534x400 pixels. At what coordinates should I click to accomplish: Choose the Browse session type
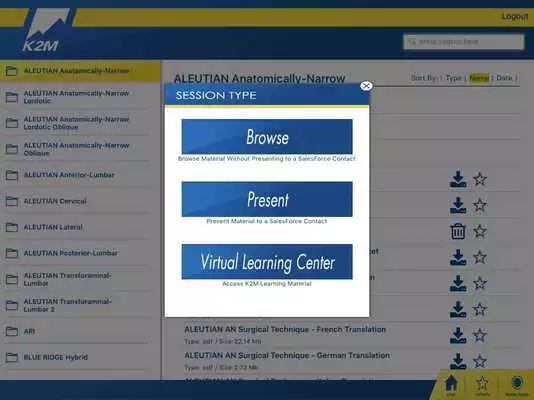pos(267,137)
